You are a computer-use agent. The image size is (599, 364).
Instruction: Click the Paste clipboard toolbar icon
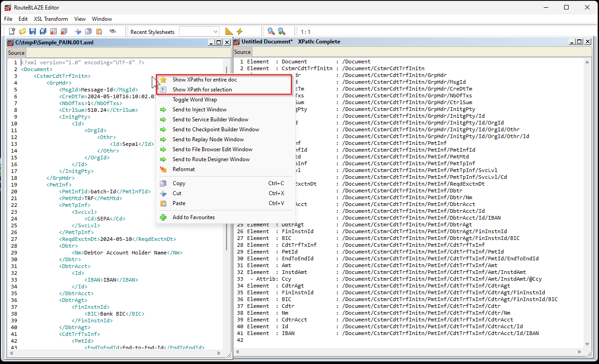click(x=99, y=31)
